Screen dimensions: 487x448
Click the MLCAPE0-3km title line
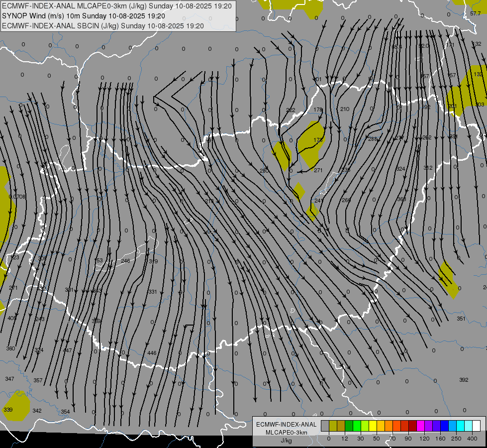[117, 6]
